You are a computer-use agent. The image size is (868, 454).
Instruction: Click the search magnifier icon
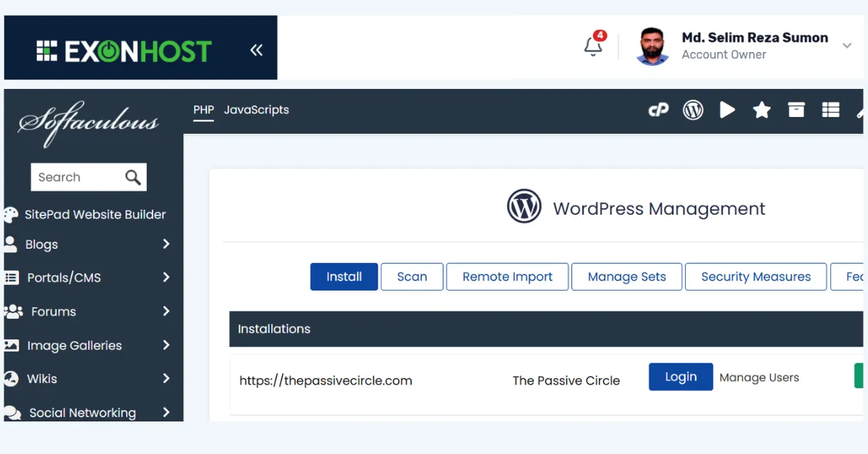click(x=133, y=177)
